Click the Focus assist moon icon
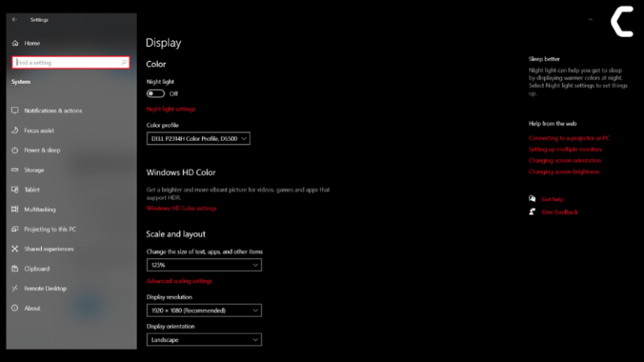 click(x=15, y=130)
